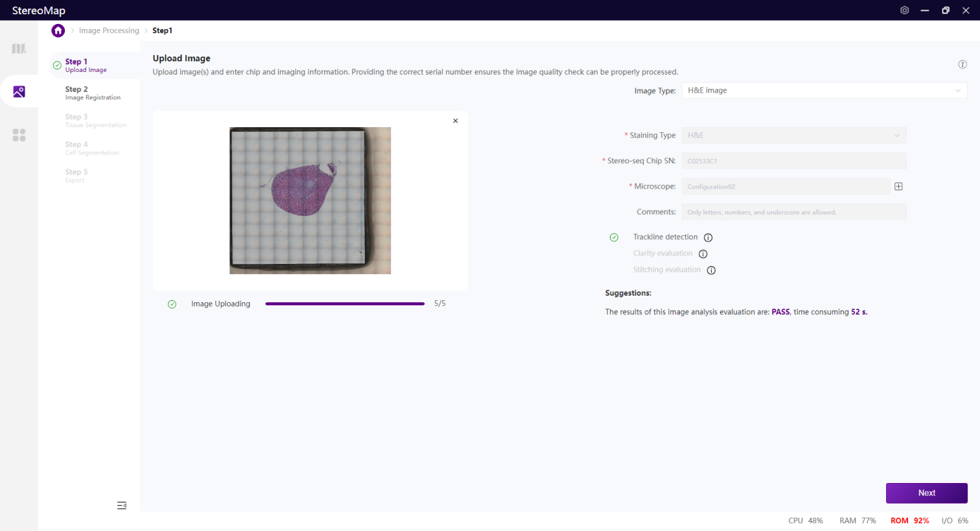Screen dimensions: 980x531
Task: Click the settings gear in title bar
Action: click(904, 10)
